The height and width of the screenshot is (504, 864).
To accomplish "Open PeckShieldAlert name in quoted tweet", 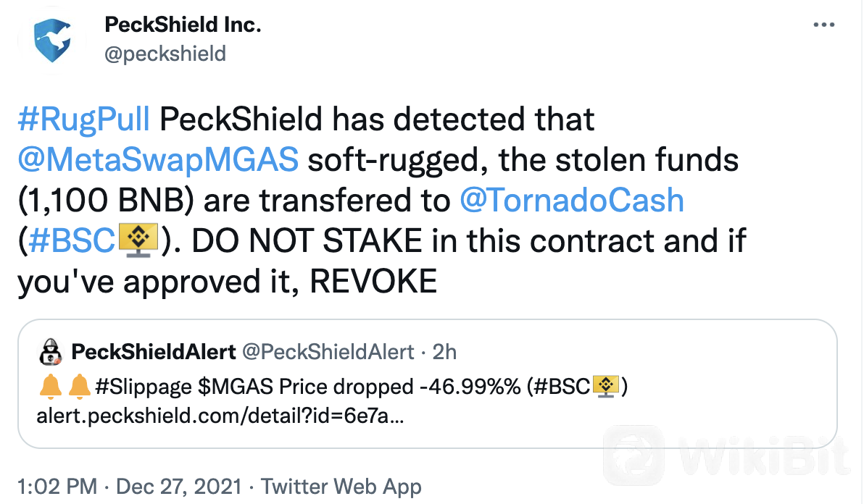I will click(x=154, y=352).
